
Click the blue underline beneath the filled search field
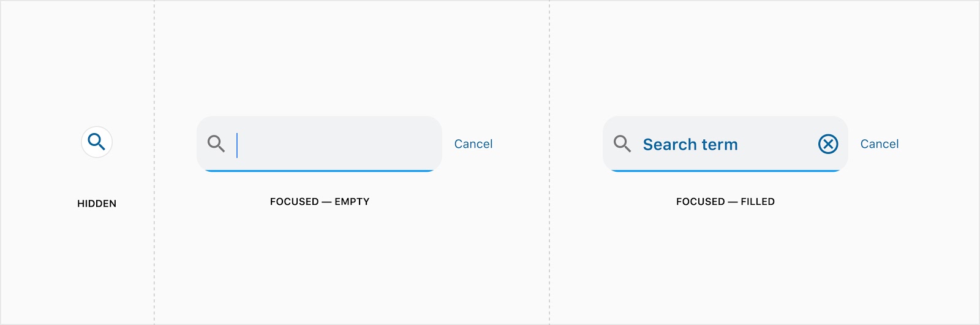point(725,170)
